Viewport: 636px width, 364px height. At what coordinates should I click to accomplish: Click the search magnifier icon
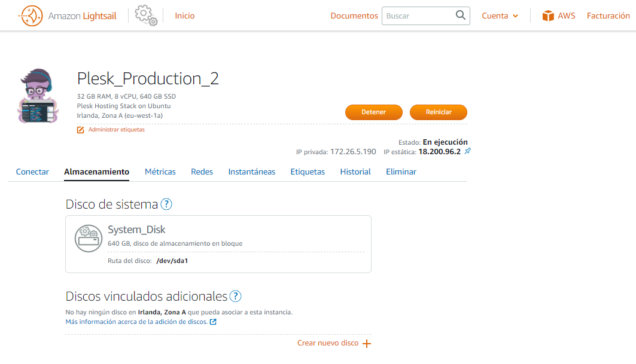point(460,16)
